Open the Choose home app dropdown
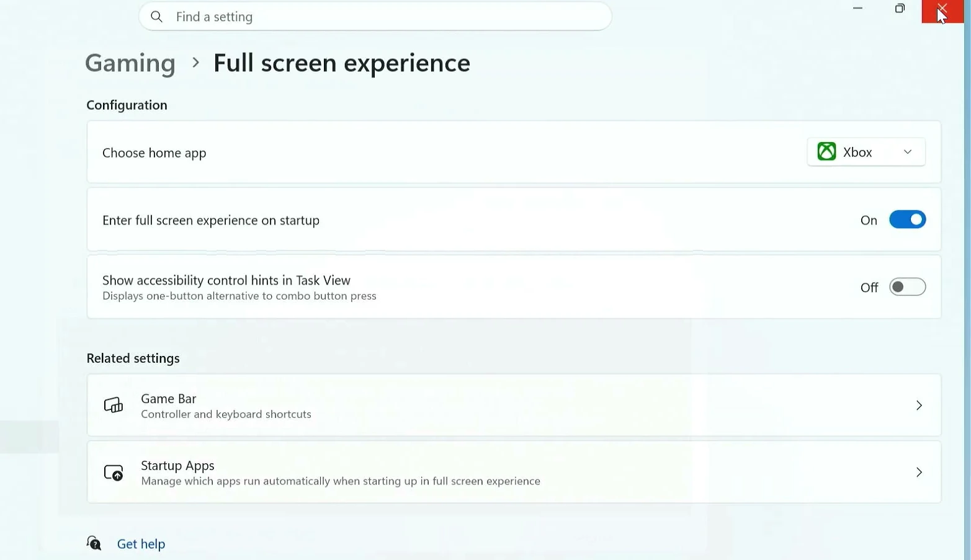Viewport: 971px width, 560px height. pos(866,152)
